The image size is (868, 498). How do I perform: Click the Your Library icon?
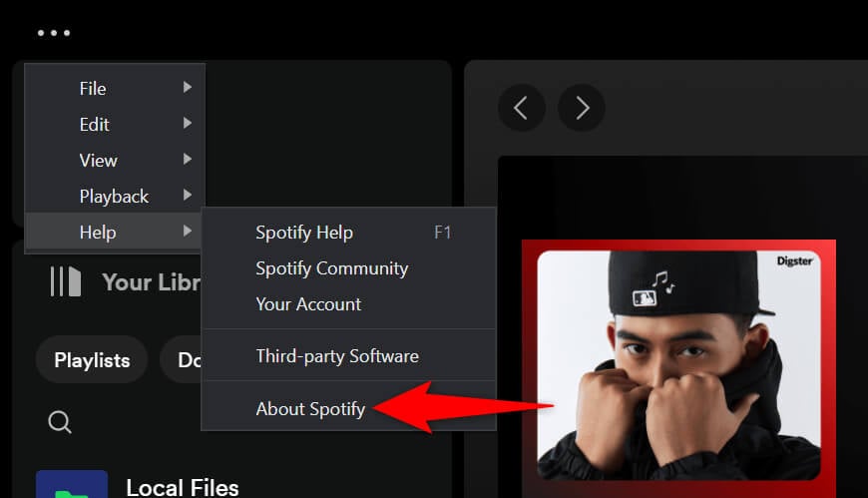click(65, 282)
